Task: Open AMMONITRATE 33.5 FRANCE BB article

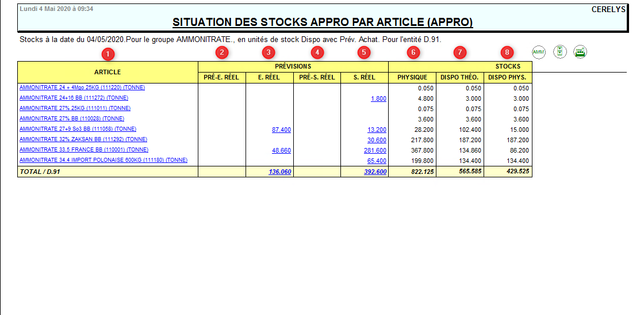Action: click(x=83, y=150)
